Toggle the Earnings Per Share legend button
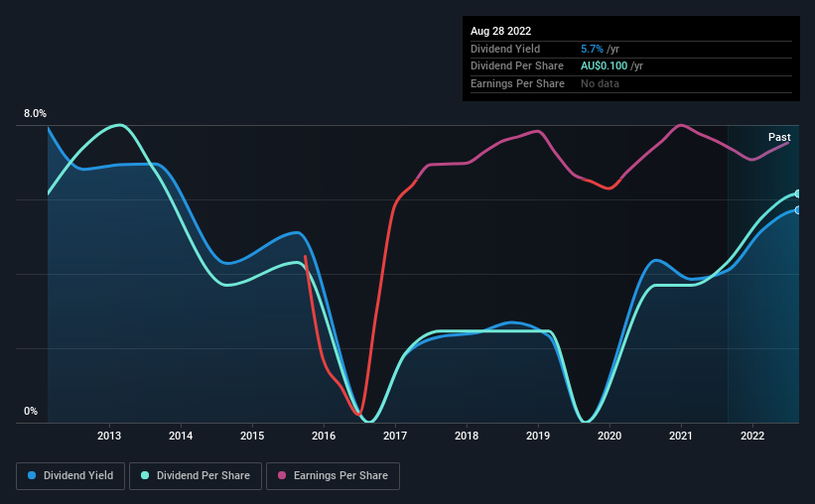 (333, 476)
